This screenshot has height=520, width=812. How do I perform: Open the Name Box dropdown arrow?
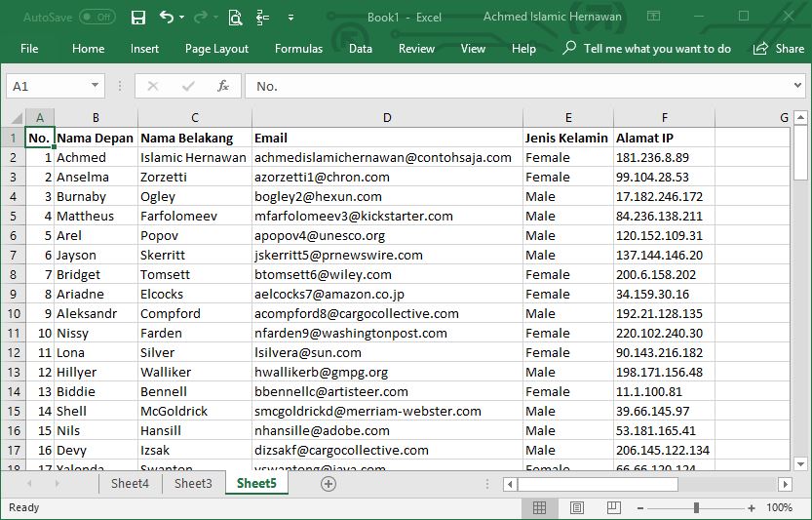pyautogui.click(x=95, y=86)
